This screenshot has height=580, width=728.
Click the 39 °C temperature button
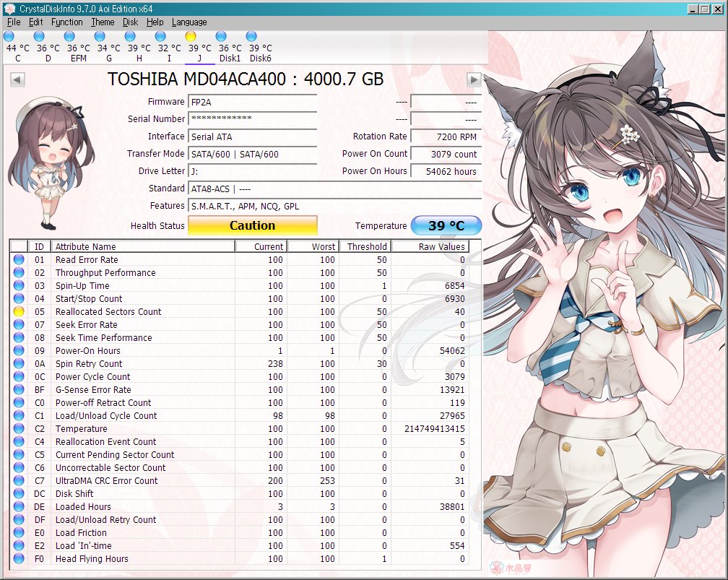[x=446, y=225]
